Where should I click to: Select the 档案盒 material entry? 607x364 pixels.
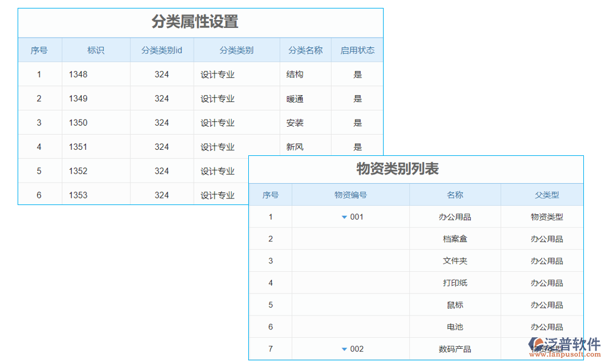454,238
